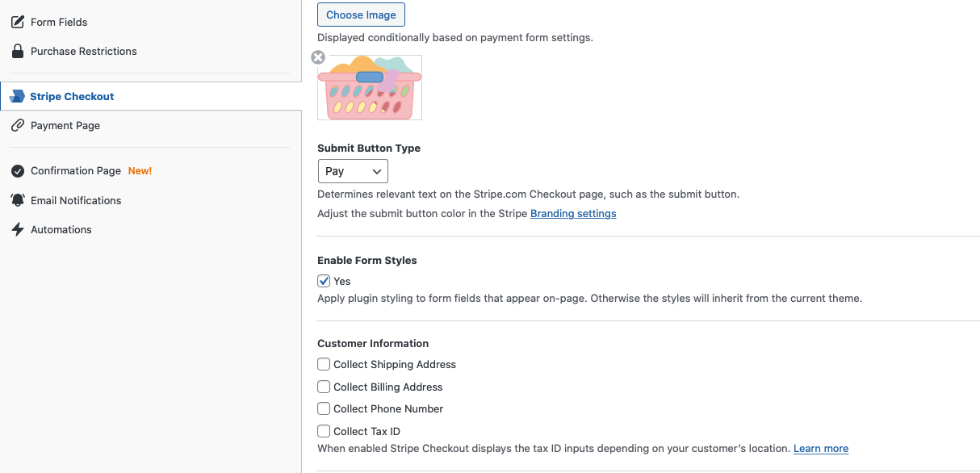Follow the Learn more link
Image resolution: width=980 pixels, height=473 pixels.
[x=821, y=449]
